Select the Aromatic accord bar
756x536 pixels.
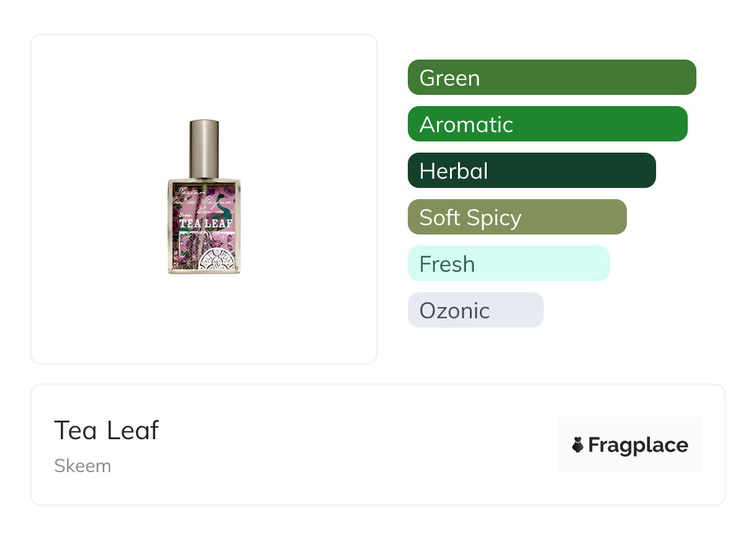(547, 124)
